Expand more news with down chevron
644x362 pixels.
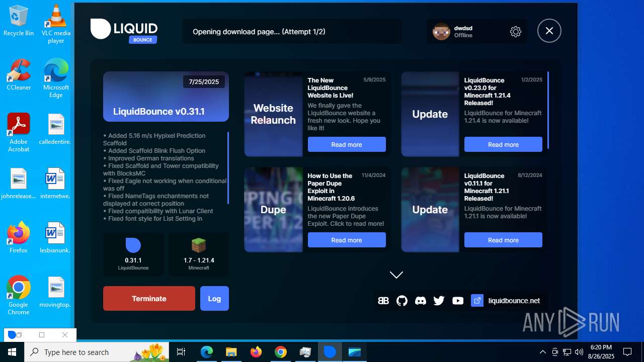tap(396, 275)
